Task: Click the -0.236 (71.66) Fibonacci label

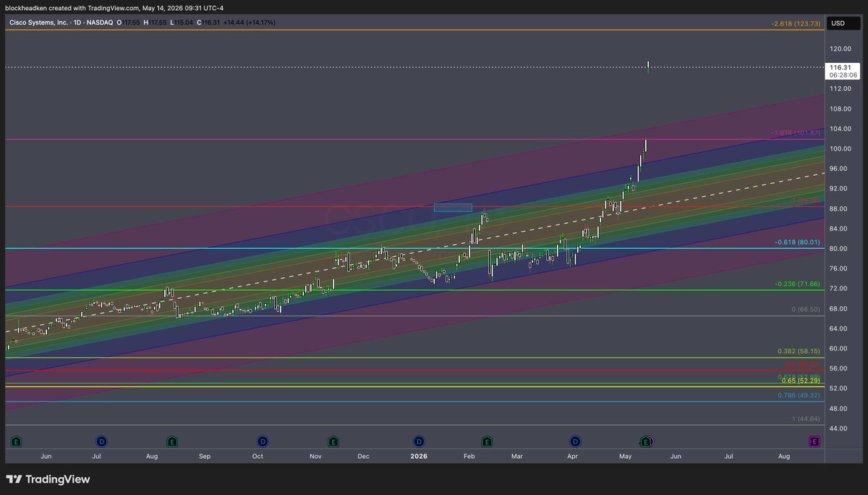Action: (x=797, y=284)
